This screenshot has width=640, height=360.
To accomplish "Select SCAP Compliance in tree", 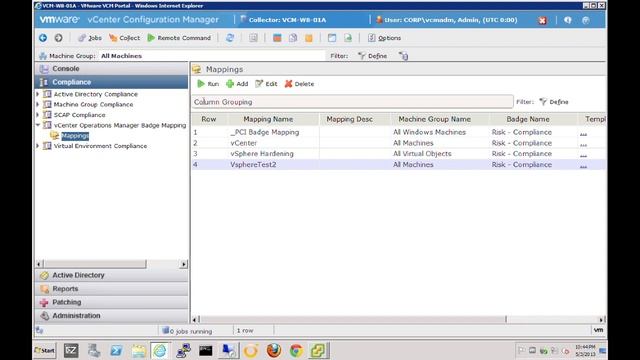I will [79, 115].
